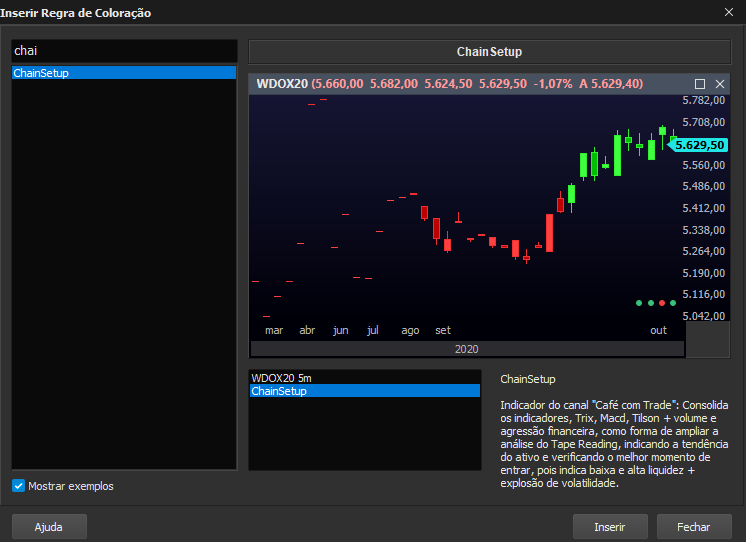
Task: Click the WDOX20 ticker symbol in chart header
Action: pos(282,84)
